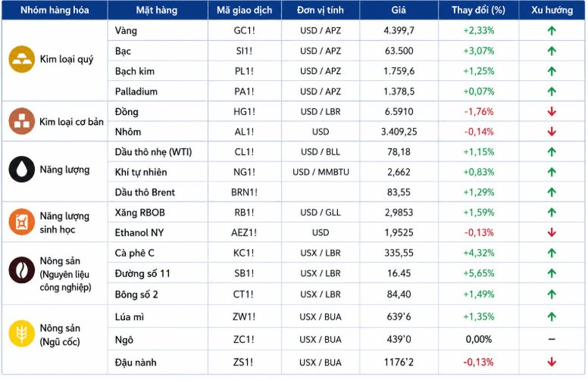Open the Cà phê C commodity name

click(x=135, y=253)
